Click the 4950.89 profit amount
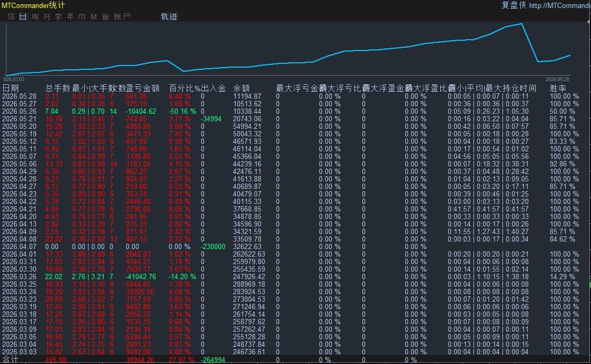Image resolution: width=591 pixels, height=364 pixels. click(x=138, y=126)
